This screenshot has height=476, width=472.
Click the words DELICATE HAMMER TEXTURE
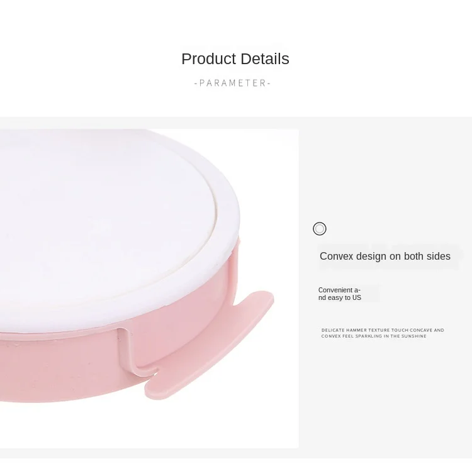356,330
